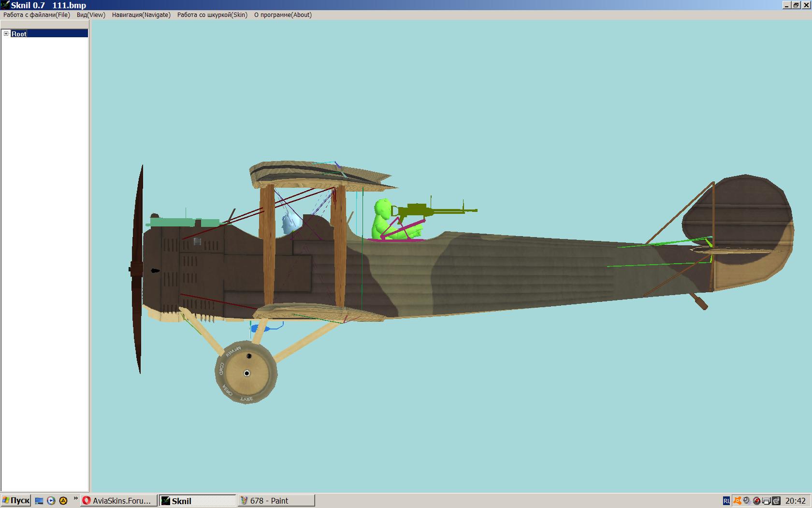Open the orange Avast antivirus tray icon

tap(737, 501)
